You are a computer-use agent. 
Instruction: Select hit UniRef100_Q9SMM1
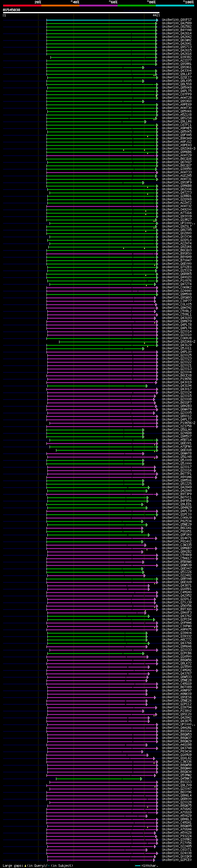[177, 64]
